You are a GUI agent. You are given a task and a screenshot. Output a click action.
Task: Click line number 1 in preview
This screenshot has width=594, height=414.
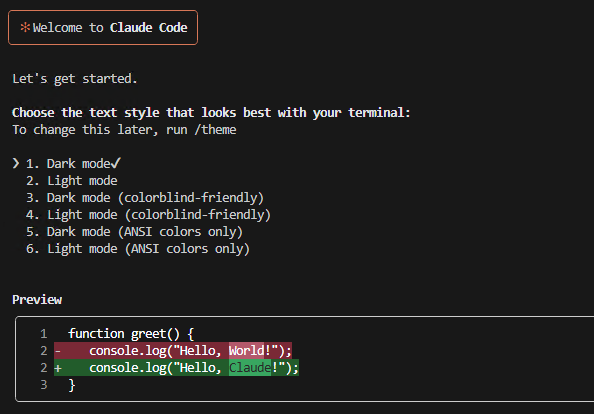[44, 334]
